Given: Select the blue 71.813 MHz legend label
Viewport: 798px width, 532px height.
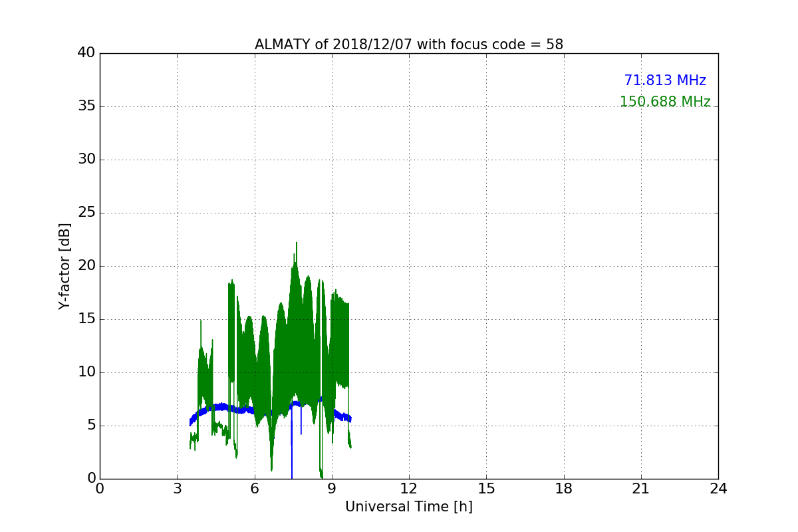Looking at the screenshot, I should click(x=665, y=80).
